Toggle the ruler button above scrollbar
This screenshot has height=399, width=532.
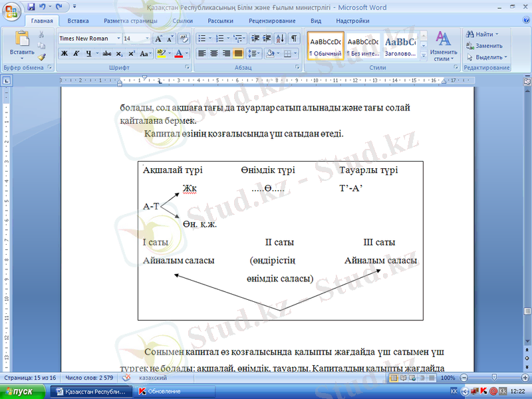[x=527, y=81]
